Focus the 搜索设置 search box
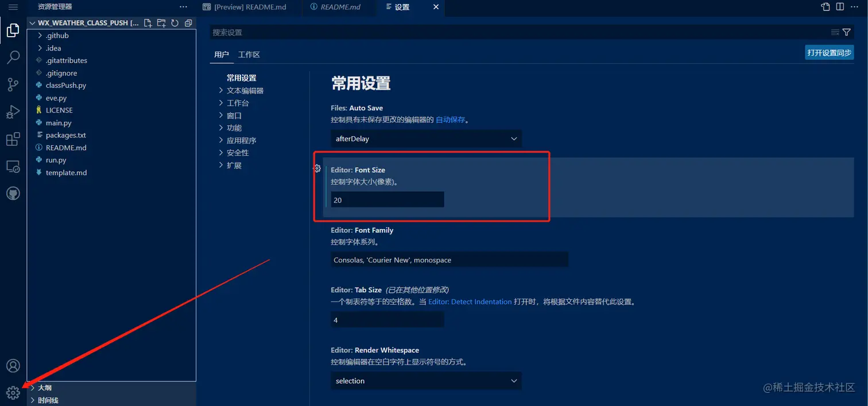This screenshot has width=868, height=406. point(520,32)
